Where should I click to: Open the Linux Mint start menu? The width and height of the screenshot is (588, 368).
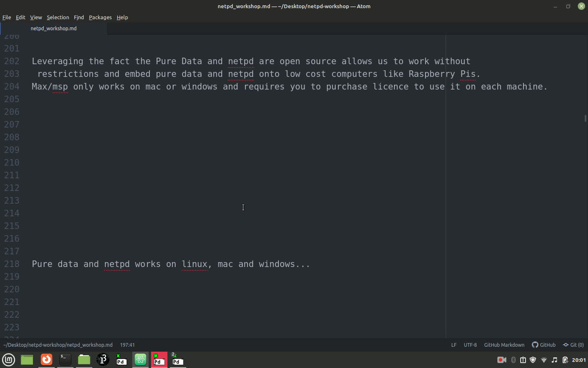pos(9,360)
